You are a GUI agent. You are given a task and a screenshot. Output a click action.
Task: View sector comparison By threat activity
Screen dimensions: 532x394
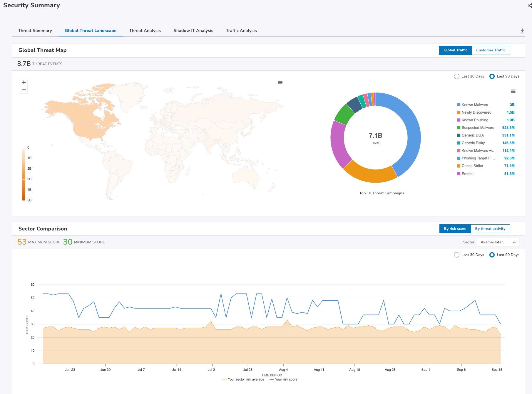[490, 229]
